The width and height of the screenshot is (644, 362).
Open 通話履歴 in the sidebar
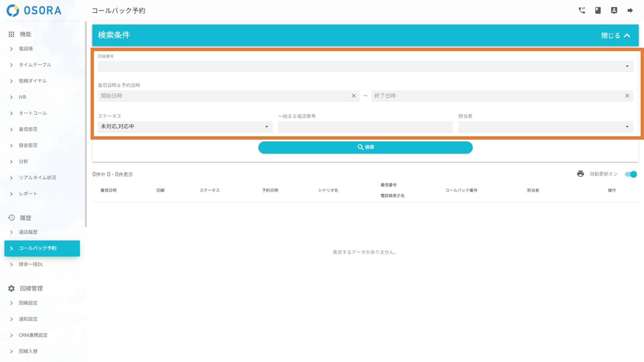pyautogui.click(x=28, y=232)
